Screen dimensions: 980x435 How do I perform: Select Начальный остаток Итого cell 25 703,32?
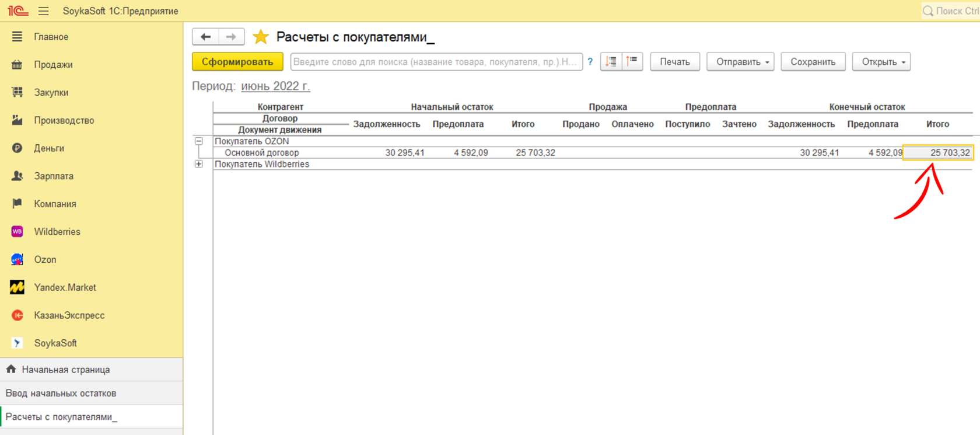pos(535,153)
